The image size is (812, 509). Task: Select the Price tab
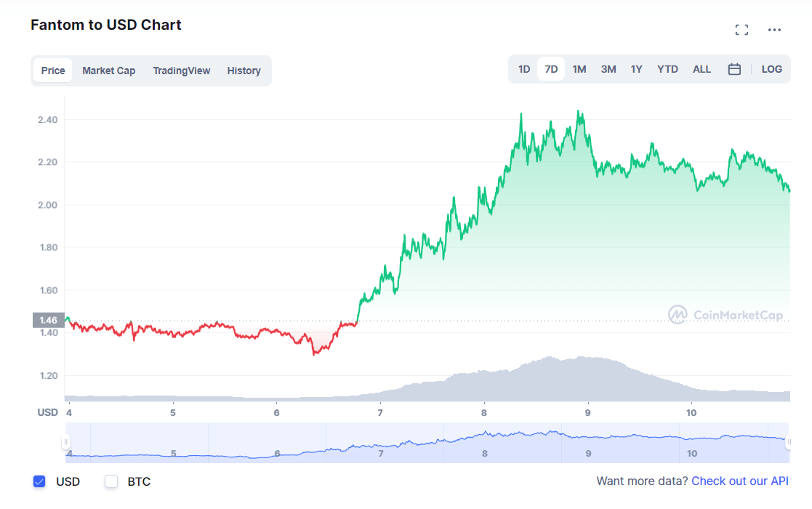pos(53,71)
